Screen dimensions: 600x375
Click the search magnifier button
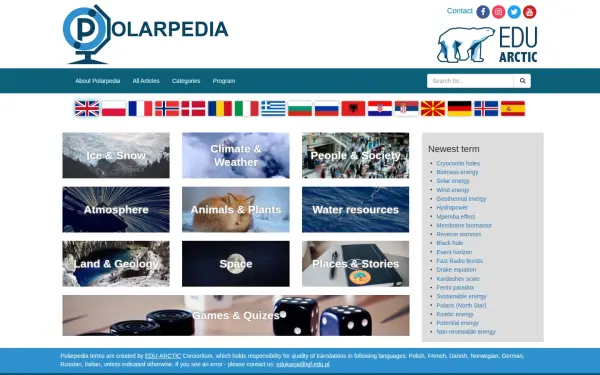[x=522, y=81]
